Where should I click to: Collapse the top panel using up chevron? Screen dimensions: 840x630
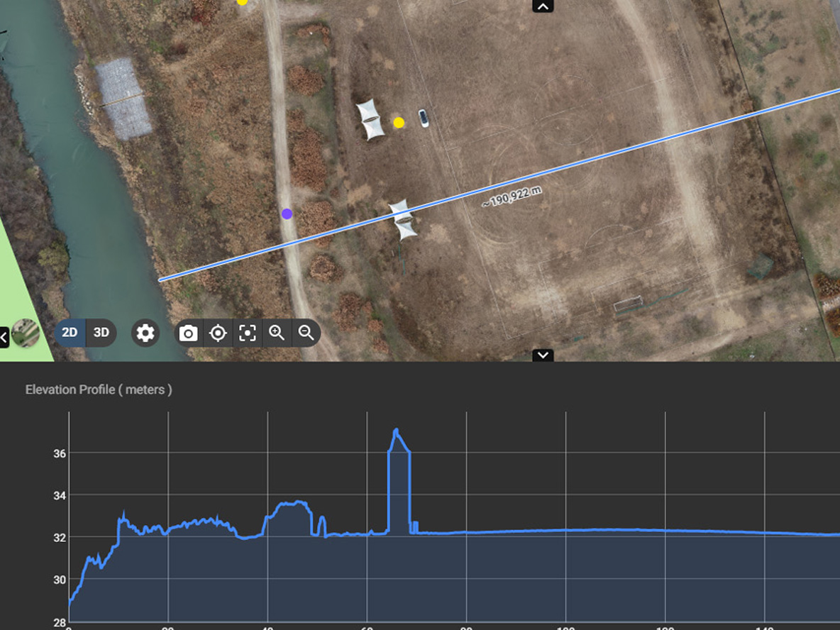pyautogui.click(x=543, y=6)
